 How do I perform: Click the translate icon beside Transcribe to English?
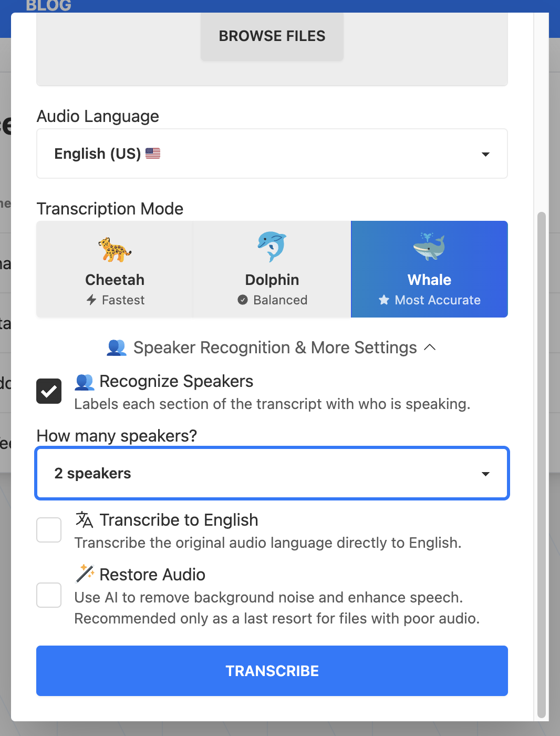(x=84, y=519)
